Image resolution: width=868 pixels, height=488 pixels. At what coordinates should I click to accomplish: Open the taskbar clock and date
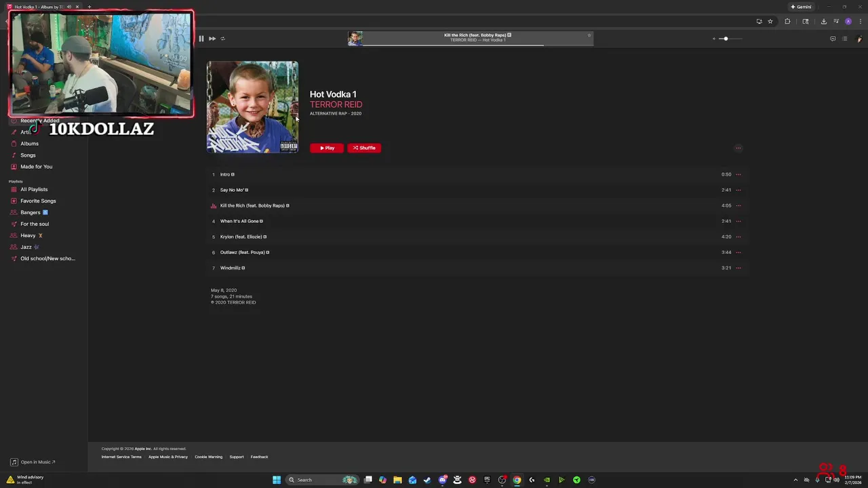tap(853, 480)
